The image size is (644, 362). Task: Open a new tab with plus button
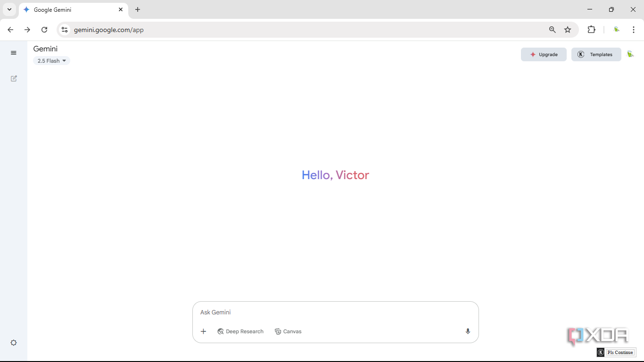point(138,9)
